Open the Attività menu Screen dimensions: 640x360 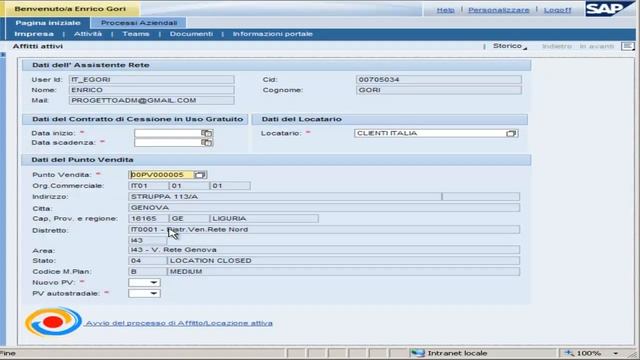tap(88, 34)
